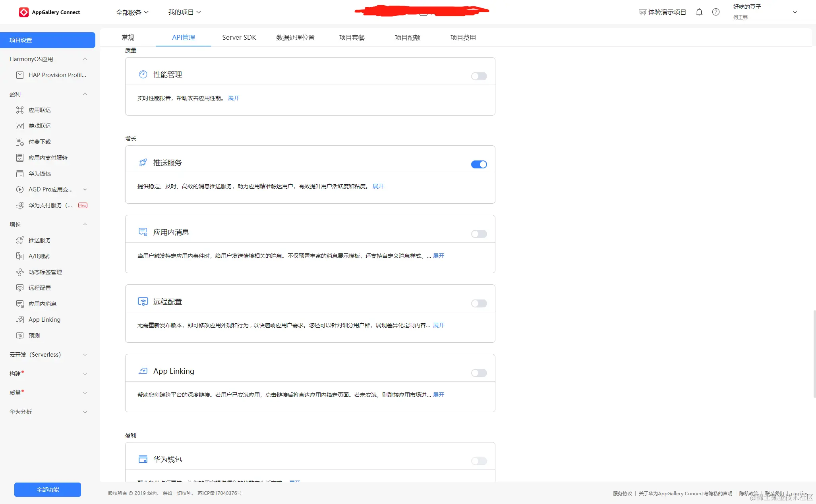Image resolution: width=816 pixels, height=504 pixels.
Task: Open the help question mark icon
Action: coord(715,12)
